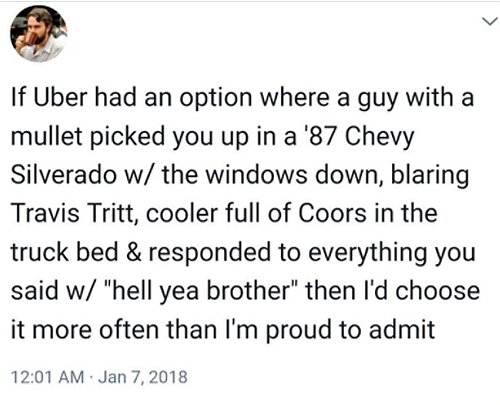Click the word 'Coors' in tweet
This screenshot has width=500, height=405.
(332, 213)
